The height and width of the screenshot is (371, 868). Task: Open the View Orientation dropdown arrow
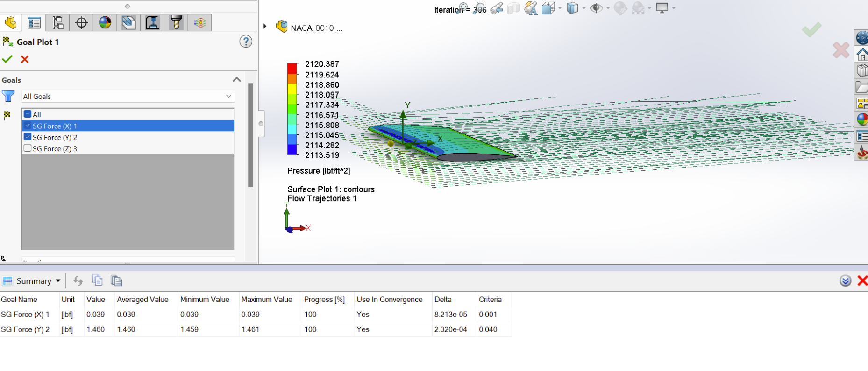tap(560, 8)
